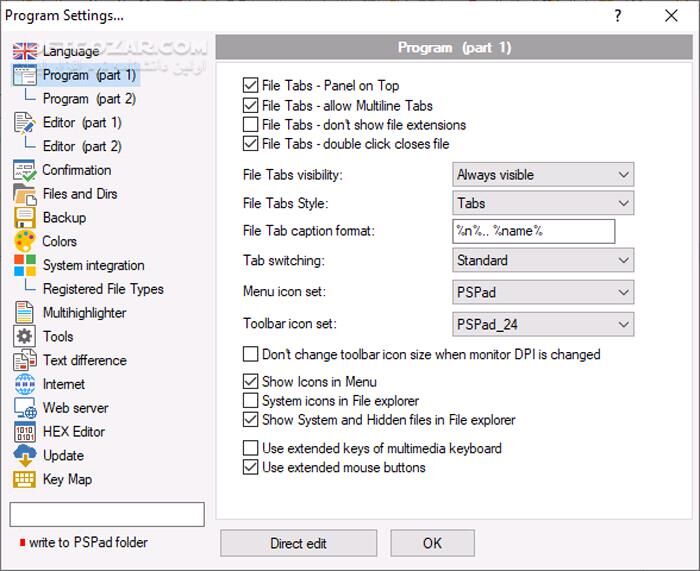Click the Language flag icon
The width and height of the screenshot is (700, 571).
pos(25,51)
